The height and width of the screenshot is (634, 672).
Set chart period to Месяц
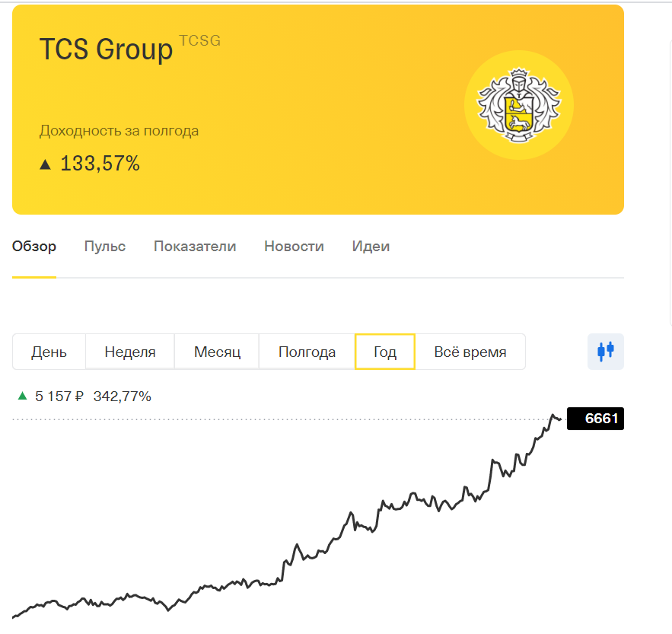click(x=217, y=352)
